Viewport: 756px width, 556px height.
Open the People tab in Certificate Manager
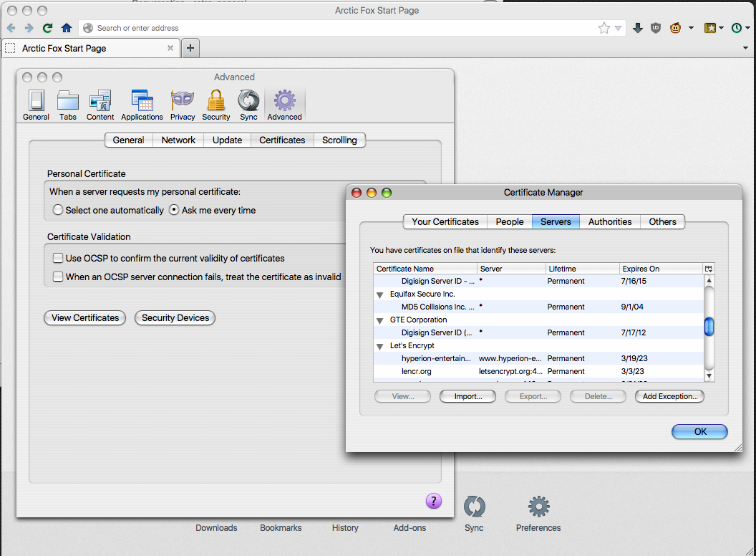tap(510, 221)
